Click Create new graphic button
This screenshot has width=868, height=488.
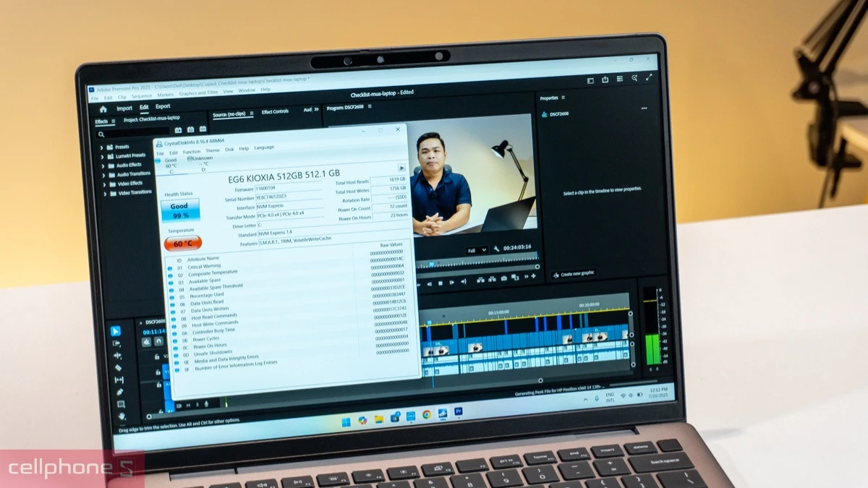(576, 274)
